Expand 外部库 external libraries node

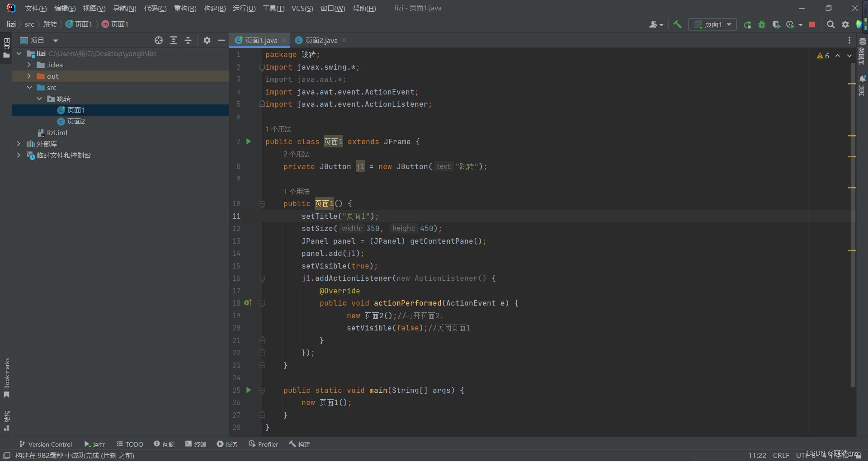19,144
